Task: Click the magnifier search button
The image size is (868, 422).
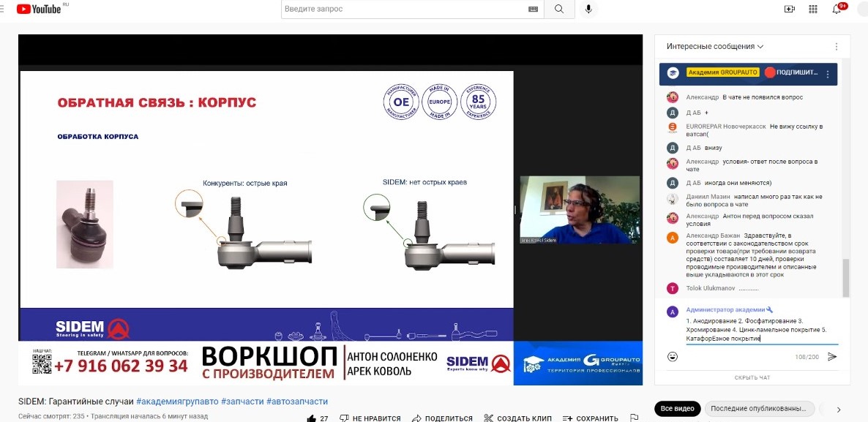Action: pyautogui.click(x=559, y=9)
